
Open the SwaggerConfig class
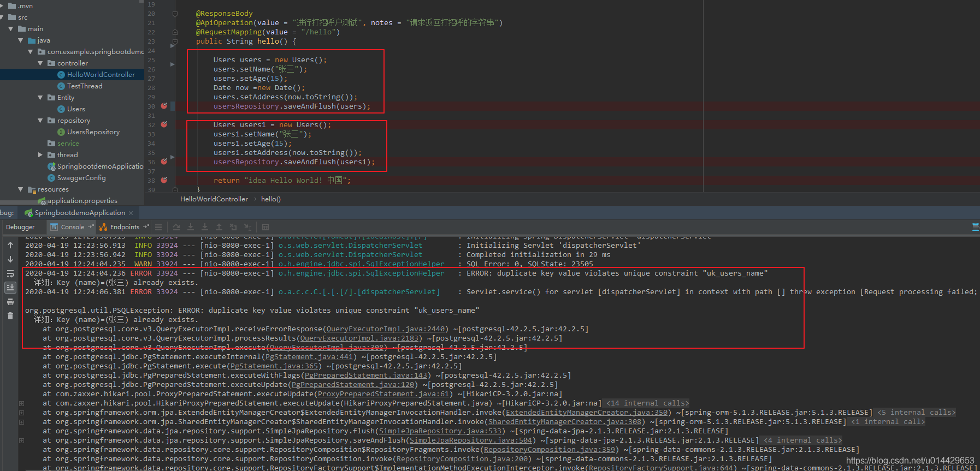pyautogui.click(x=76, y=178)
